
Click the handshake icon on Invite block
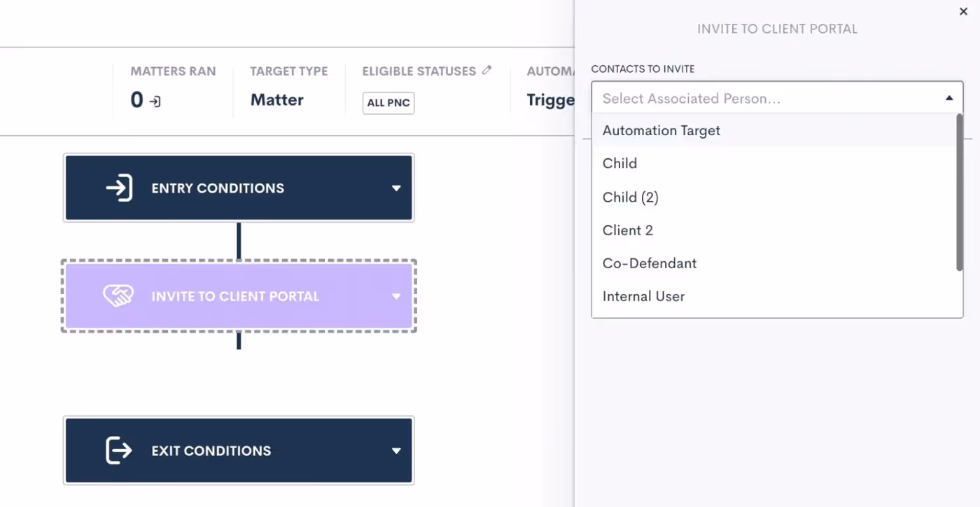[118, 296]
